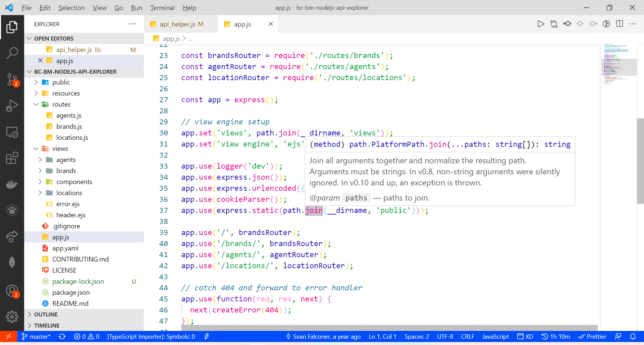The image size is (644, 345).
Task: Collapse the OPEN EDITORS section
Action: tap(29, 38)
